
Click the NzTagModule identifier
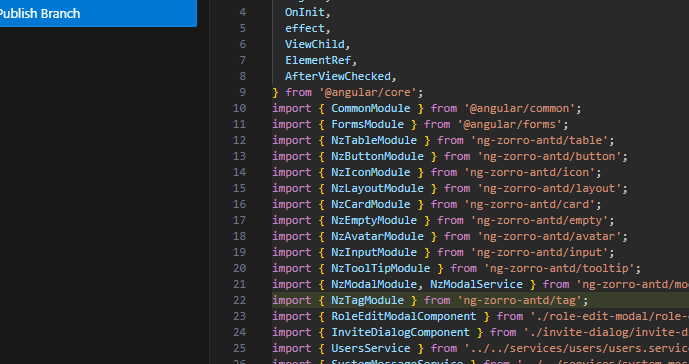[367, 300]
